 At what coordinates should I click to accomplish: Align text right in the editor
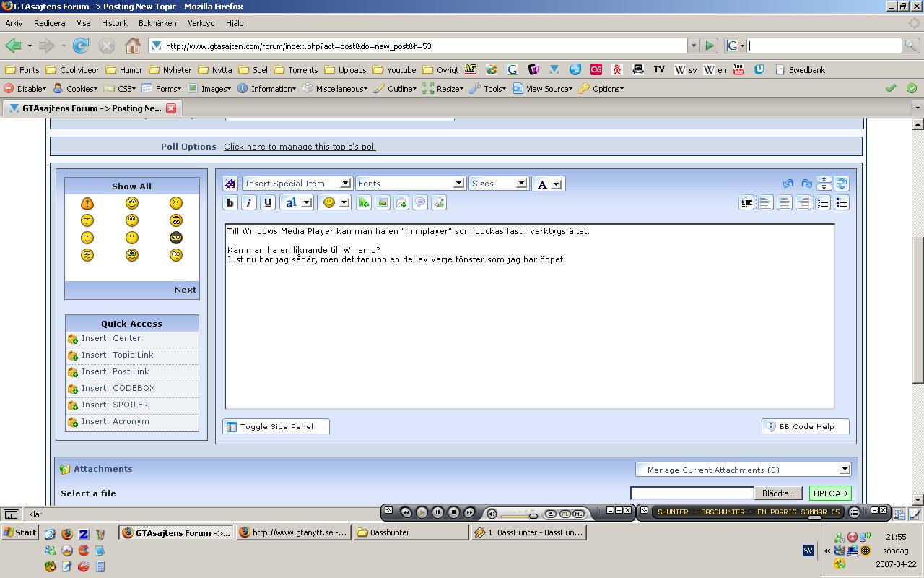coord(803,203)
